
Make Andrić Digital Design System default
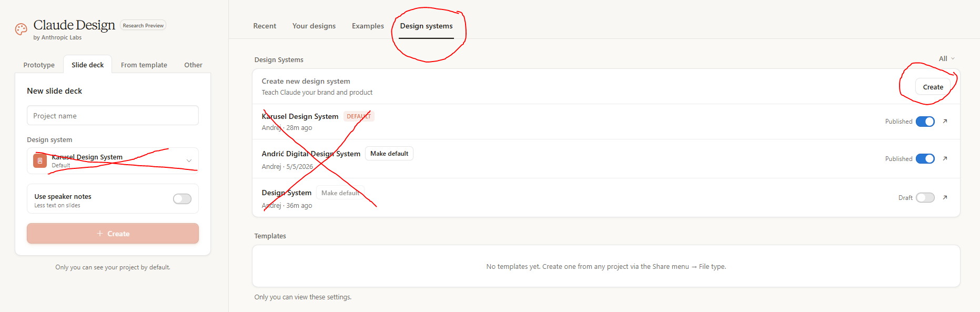tap(389, 154)
